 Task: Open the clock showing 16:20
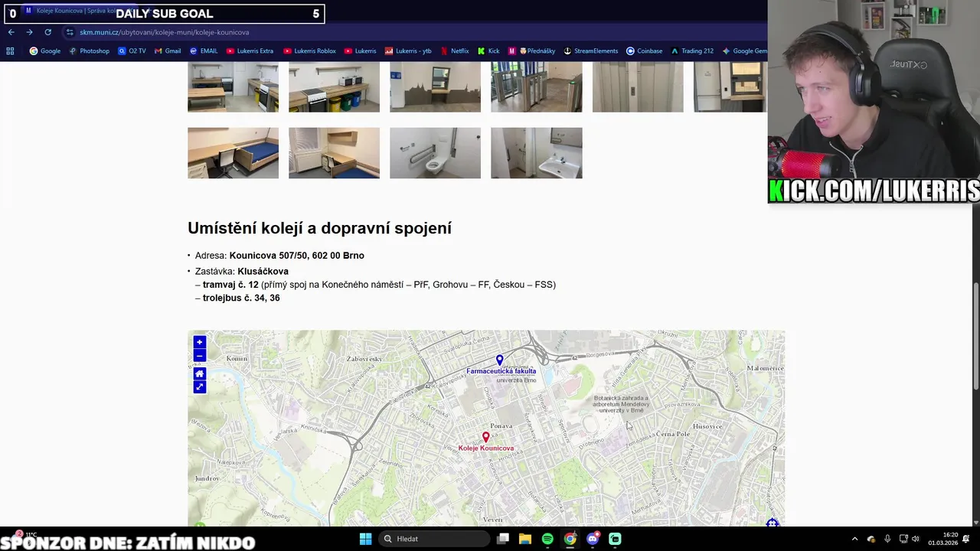click(943, 539)
